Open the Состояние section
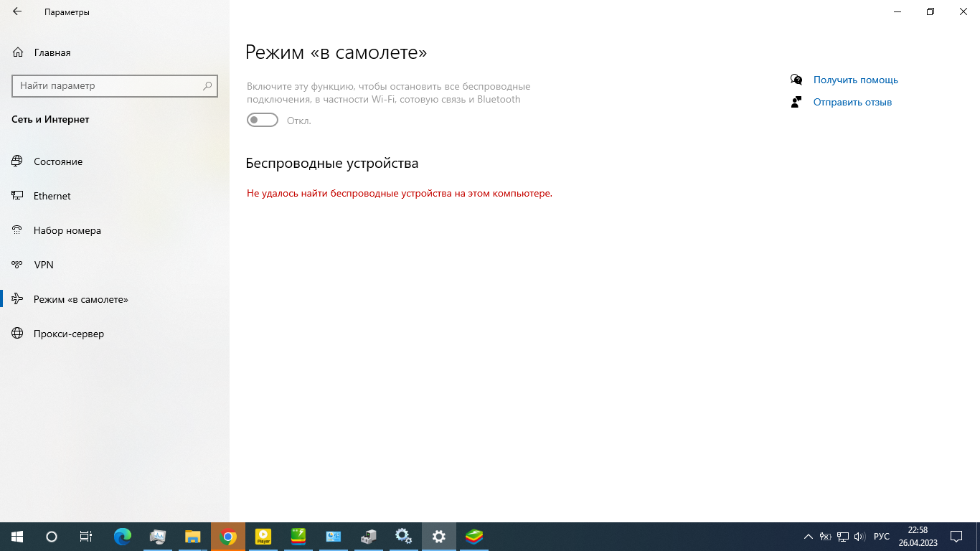This screenshot has height=551, width=980. pyautogui.click(x=115, y=161)
